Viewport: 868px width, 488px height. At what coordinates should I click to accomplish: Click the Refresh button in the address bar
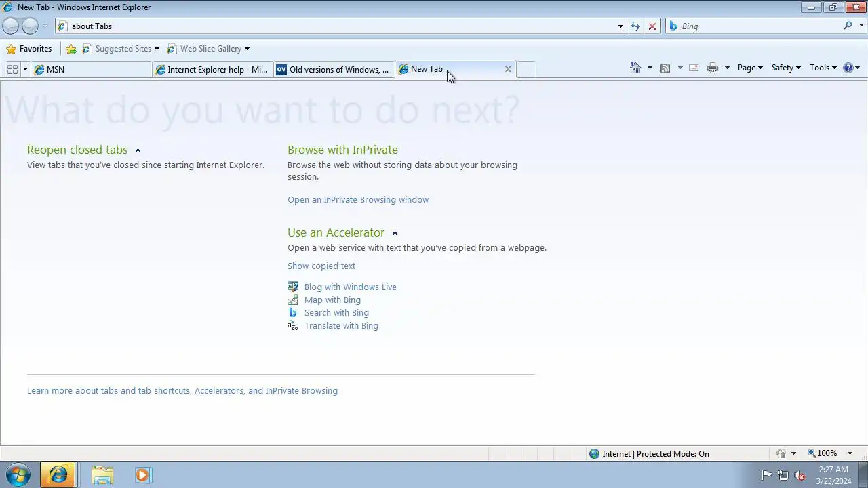(x=635, y=26)
